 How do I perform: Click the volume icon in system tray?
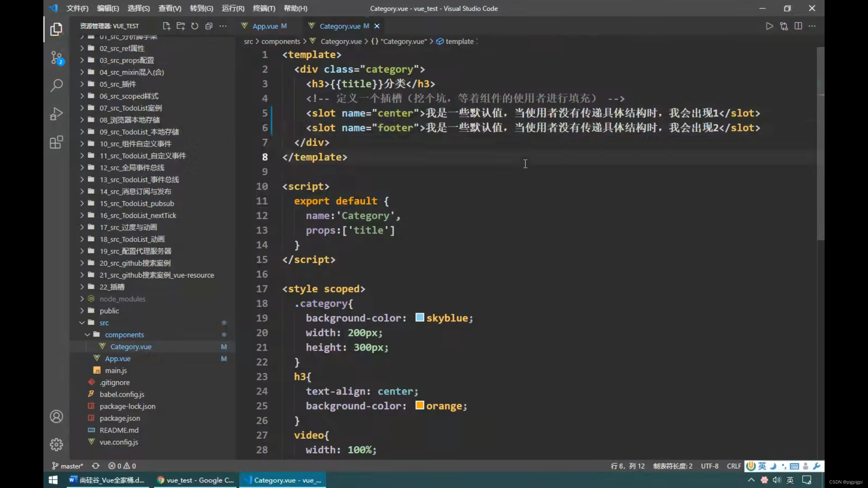(777, 480)
